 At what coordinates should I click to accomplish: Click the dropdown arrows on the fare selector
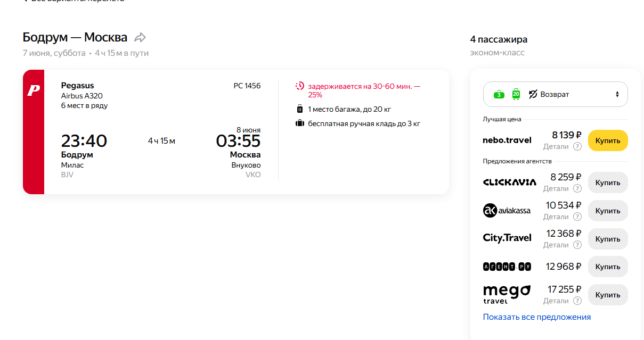point(617,94)
